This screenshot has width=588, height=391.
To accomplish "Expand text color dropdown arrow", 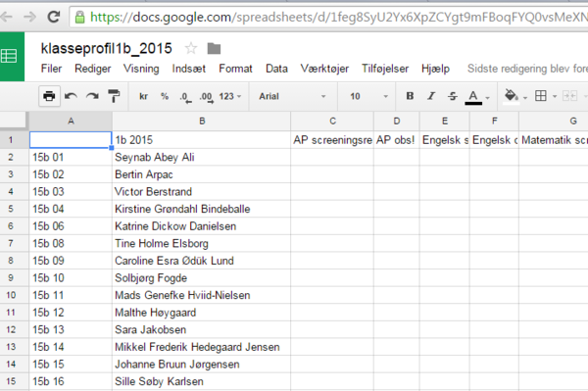I will pyautogui.click(x=487, y=98).
